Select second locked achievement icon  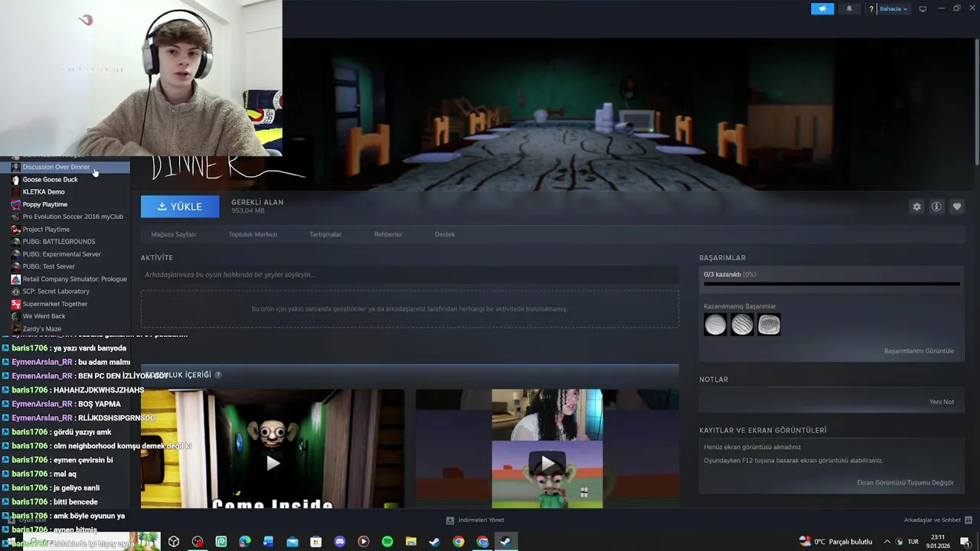tap(742, 325)
